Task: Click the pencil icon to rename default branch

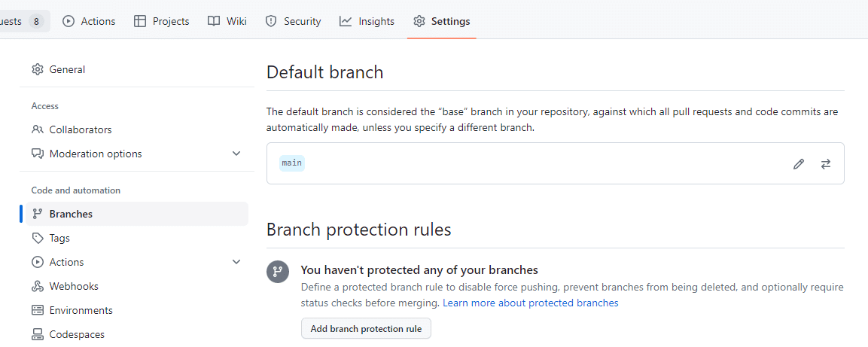Action: (x=799, y=164)
